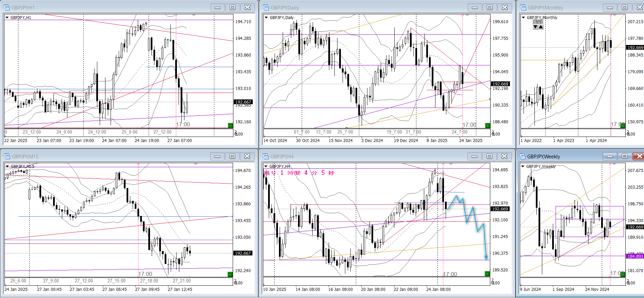The height and width of the screenshot is (298, 644).
Task: Maximize the GBPJPY,Daily chart window
Action: 490,7
